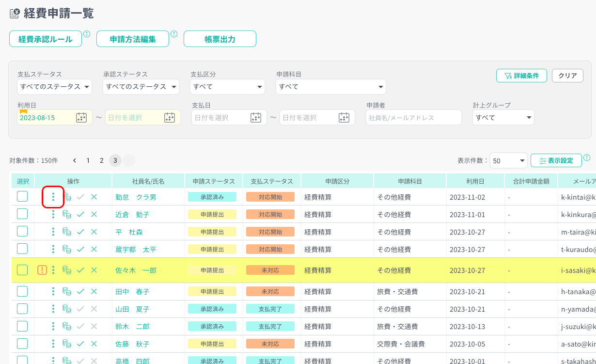Click coins icon in 田中 春子 row
The height and width of the screenshot is (364, 596).
point(67,291)
